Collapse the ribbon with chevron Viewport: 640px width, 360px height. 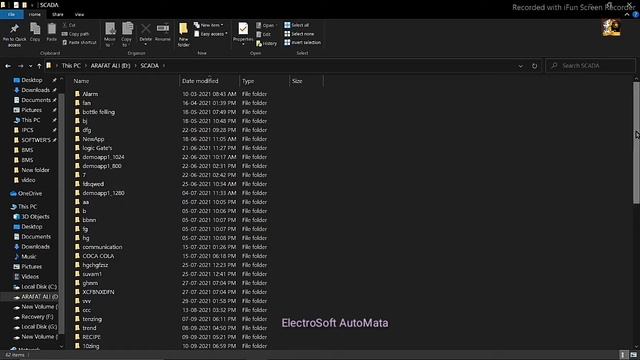pyautogui.click(x=627, y=14)
